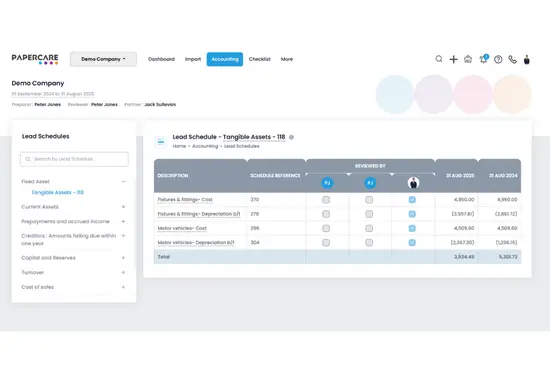Open the home building icon in header
Image resolution: width=550 pixels, height=380 pixels.
pyautogui.click(x=468, y=59)
